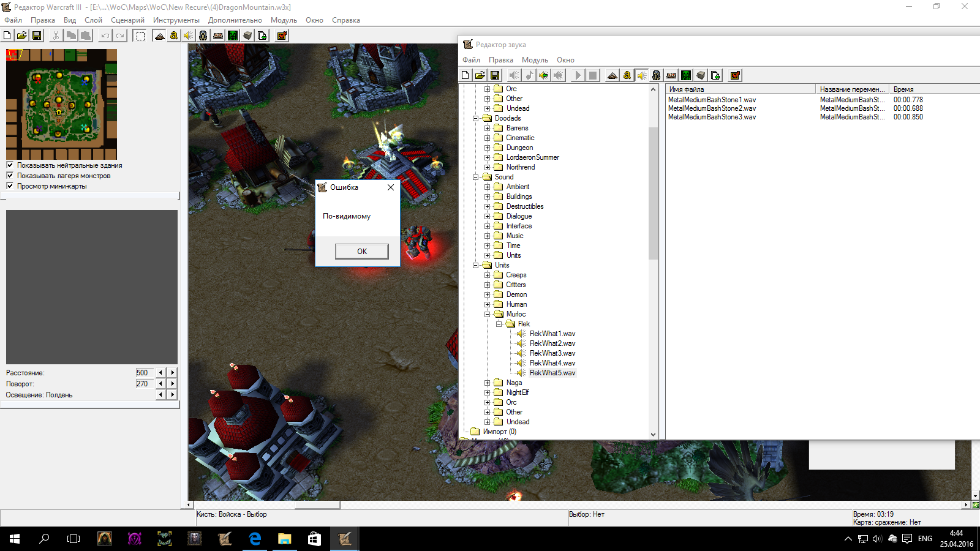Click OK in the 'Ошибка' dialog

(x=362, y=252)
